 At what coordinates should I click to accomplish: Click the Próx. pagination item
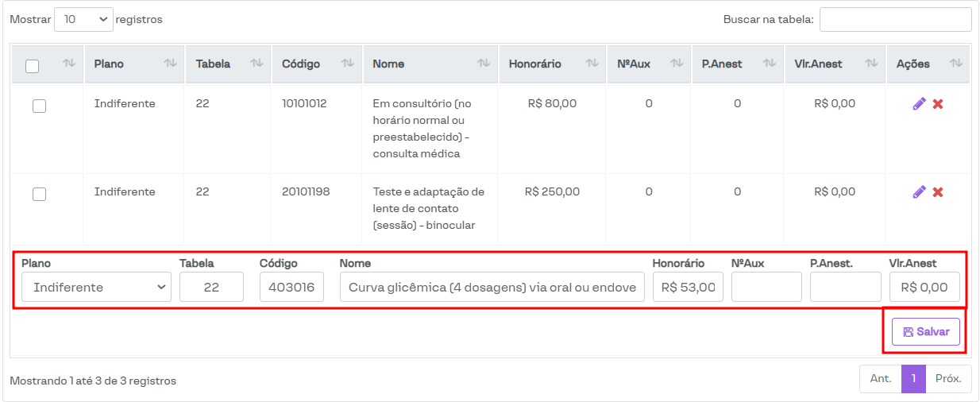[x=948, y=379]
